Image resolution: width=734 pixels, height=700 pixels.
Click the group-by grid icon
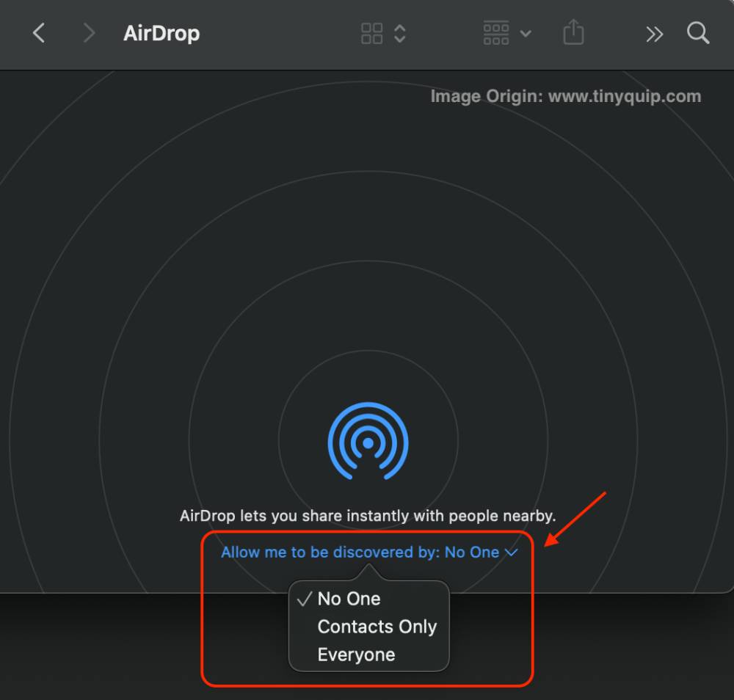(x=496, y=33)
